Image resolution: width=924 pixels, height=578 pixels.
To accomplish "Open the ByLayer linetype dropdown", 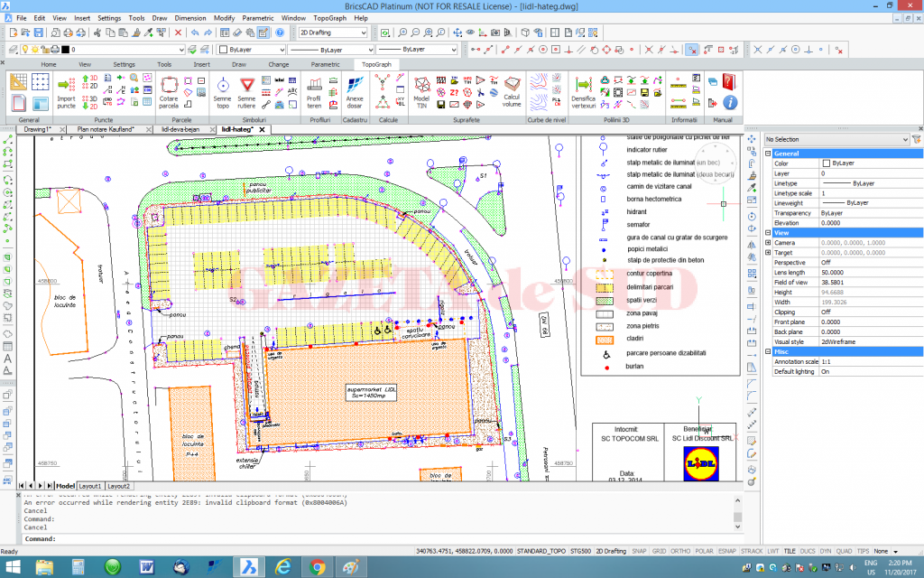I will [331, 50].
